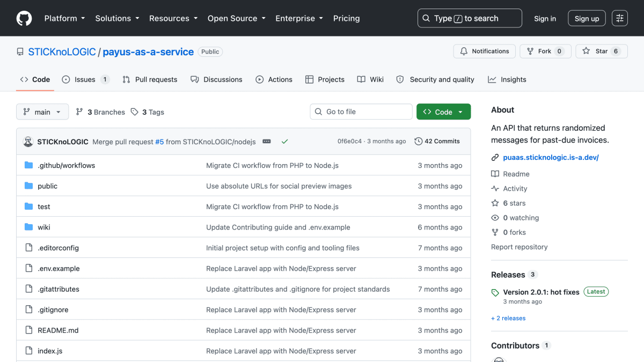
Task: Click tag icon for Version 2.0.1 release
Action: point(495,293)
